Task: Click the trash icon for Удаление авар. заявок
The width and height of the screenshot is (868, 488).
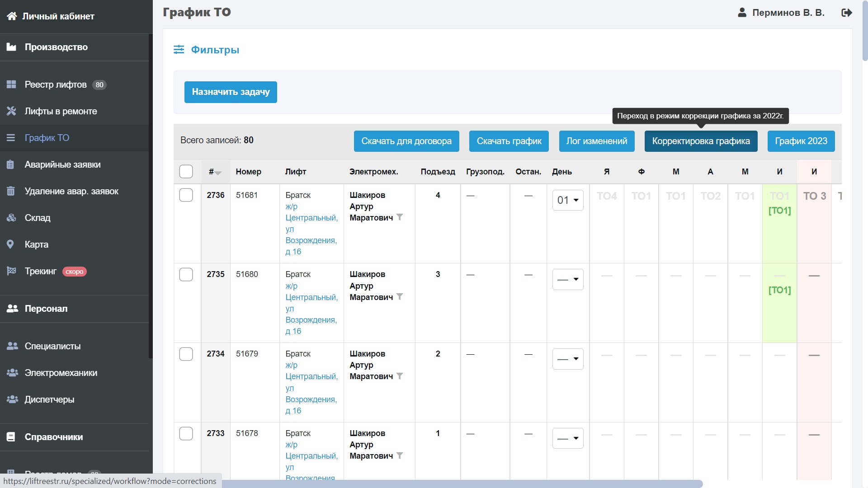Action: 11,191
